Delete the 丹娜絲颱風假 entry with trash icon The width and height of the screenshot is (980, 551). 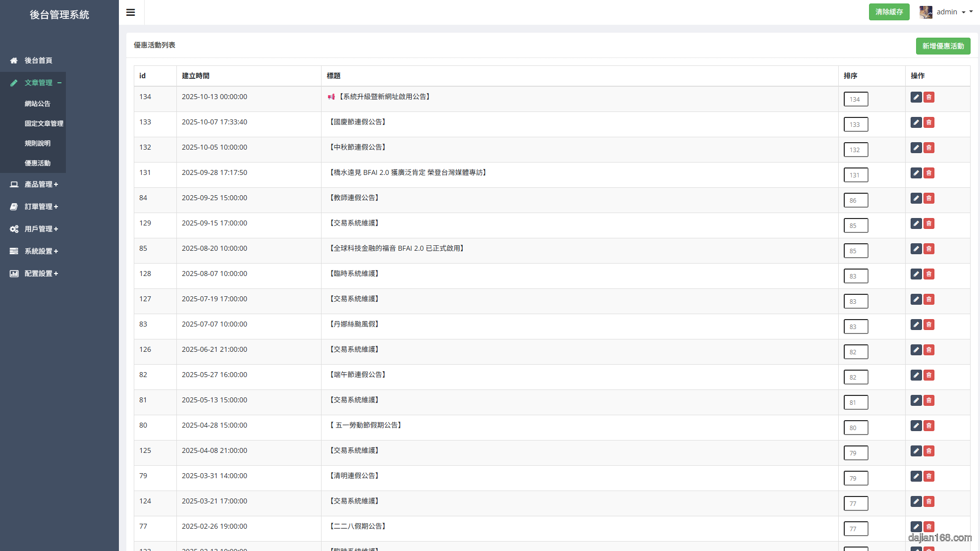[929, 325]
